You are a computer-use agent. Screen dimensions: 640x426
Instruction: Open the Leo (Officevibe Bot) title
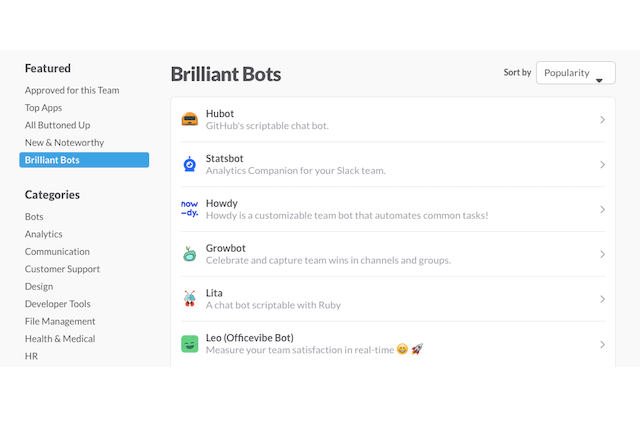coord(249,338)
